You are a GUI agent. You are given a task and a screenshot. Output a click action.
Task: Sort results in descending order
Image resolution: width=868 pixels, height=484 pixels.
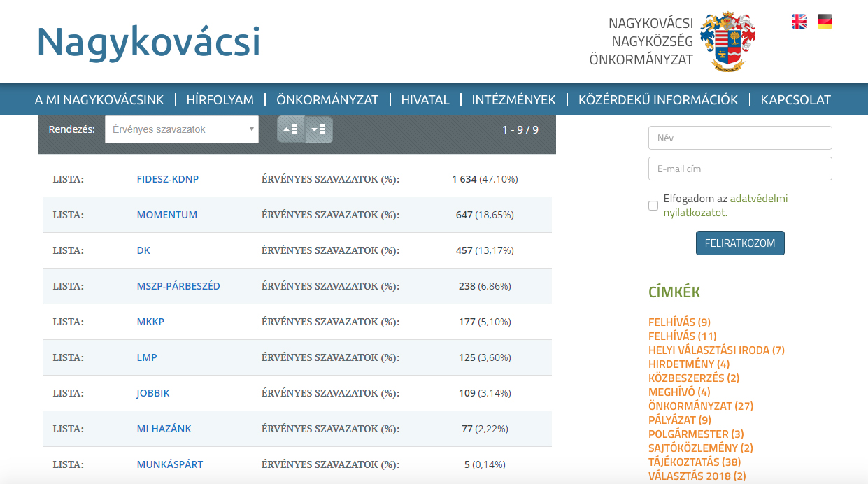(319, 129)
